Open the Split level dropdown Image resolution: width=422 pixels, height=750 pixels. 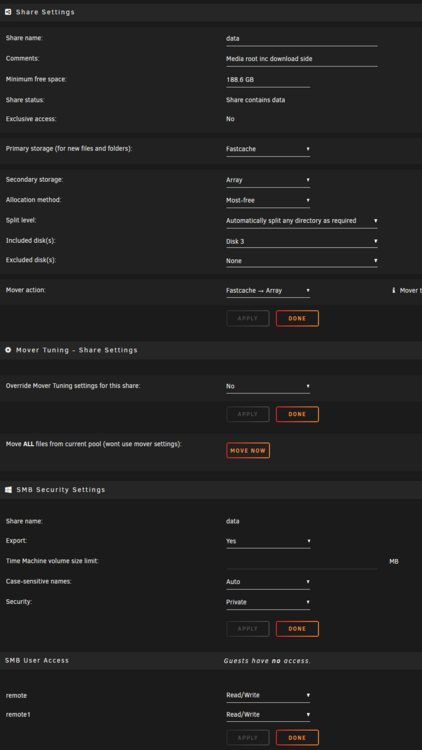click(301, 221)
